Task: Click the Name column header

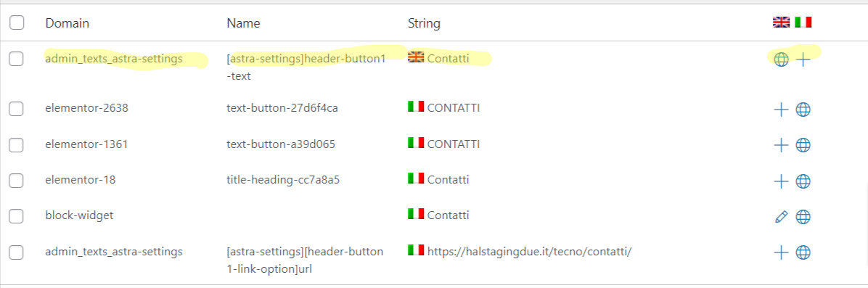Action: [x=243, y=23]
